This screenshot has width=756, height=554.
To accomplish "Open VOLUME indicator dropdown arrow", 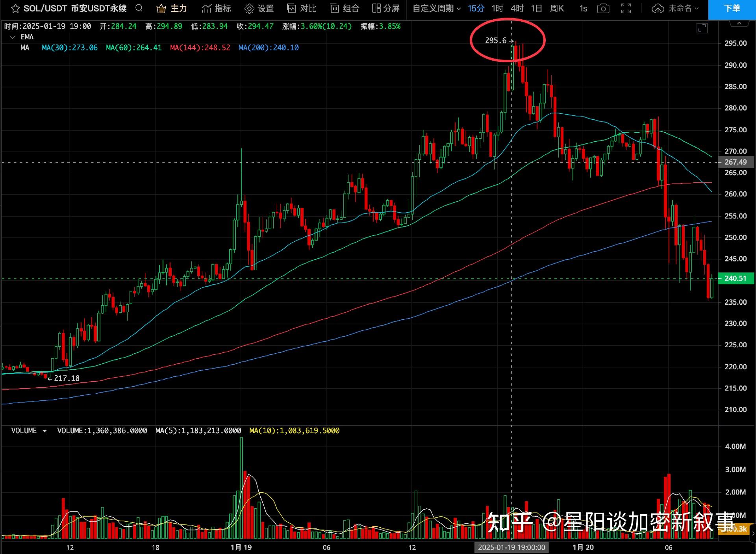I will click(x=44, y=431).
